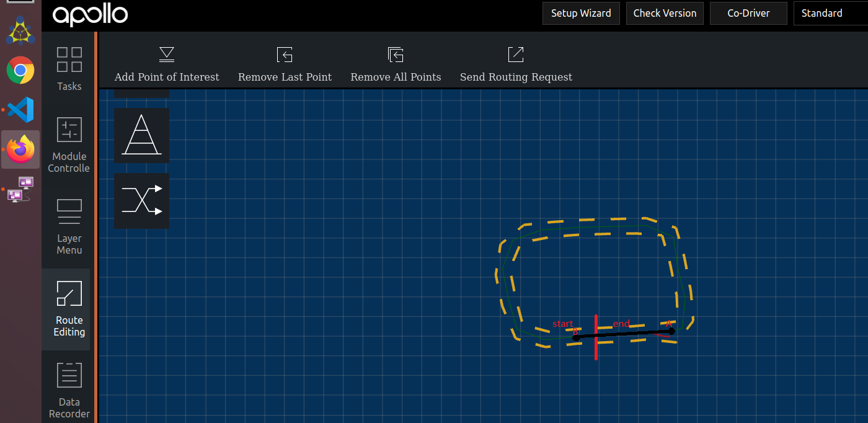This screenshot has width=868, height=423.
Task: Click the Add Point of Interest tool
Action: point(166,64)
